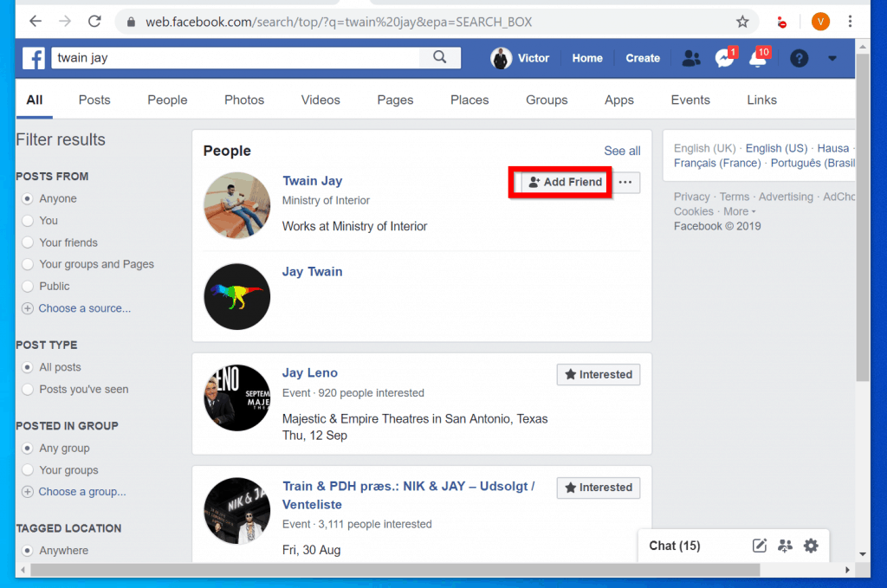The image size is (887, 588).
Task: Click the Facebook logo icon
Action: [x=34, y=58]
